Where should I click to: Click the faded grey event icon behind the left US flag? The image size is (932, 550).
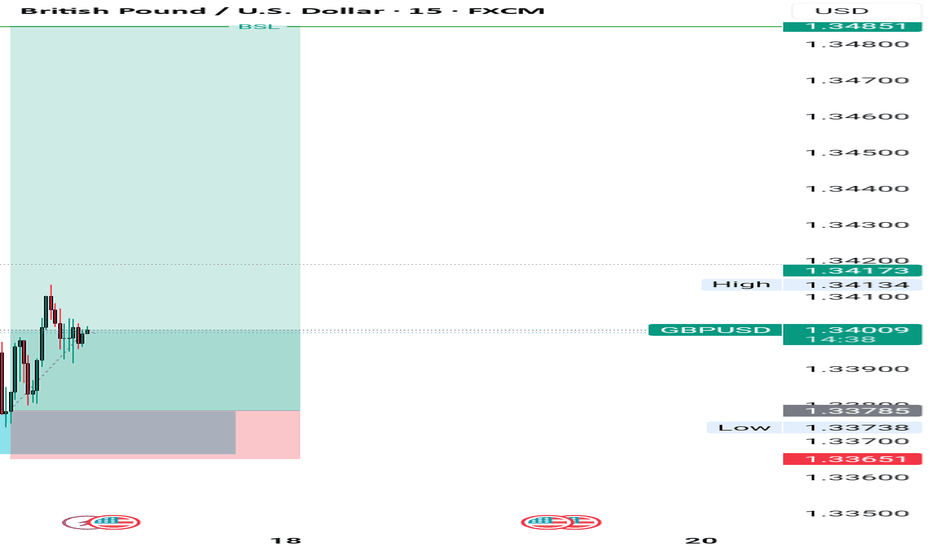pyautogui.click(x=76, y=523)
